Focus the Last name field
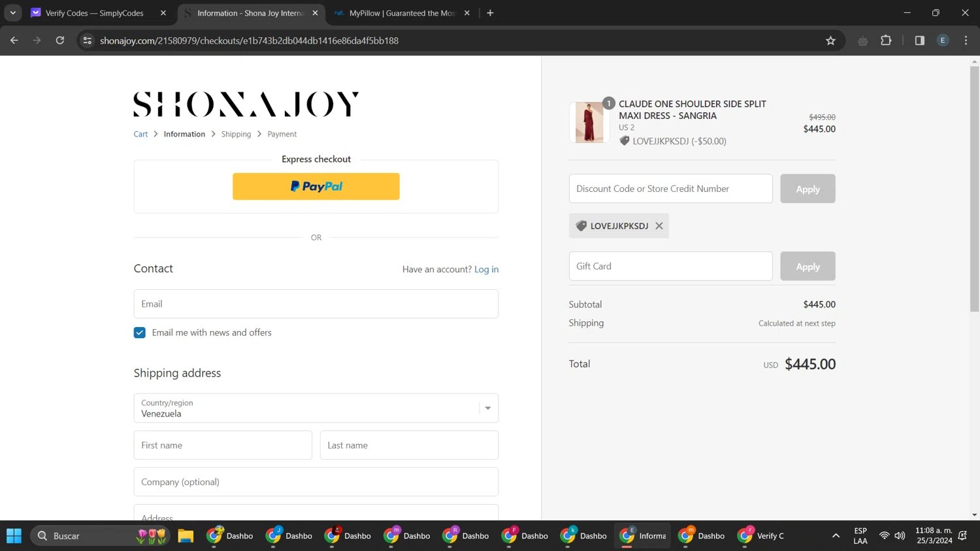 pyautogui.click(x=409, y=445)
